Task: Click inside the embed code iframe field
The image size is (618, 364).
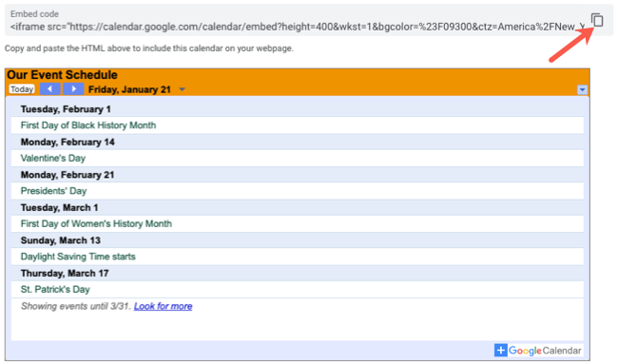Action: point(298,27)
